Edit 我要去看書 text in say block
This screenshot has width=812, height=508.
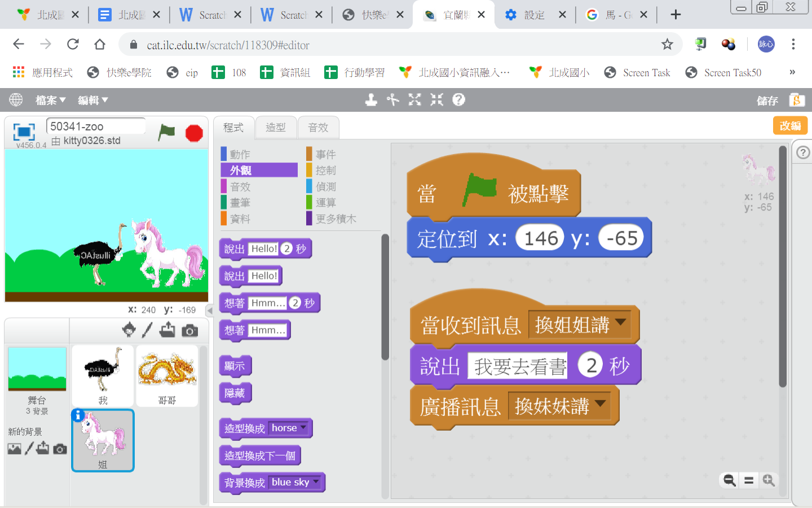pos(518,366)
